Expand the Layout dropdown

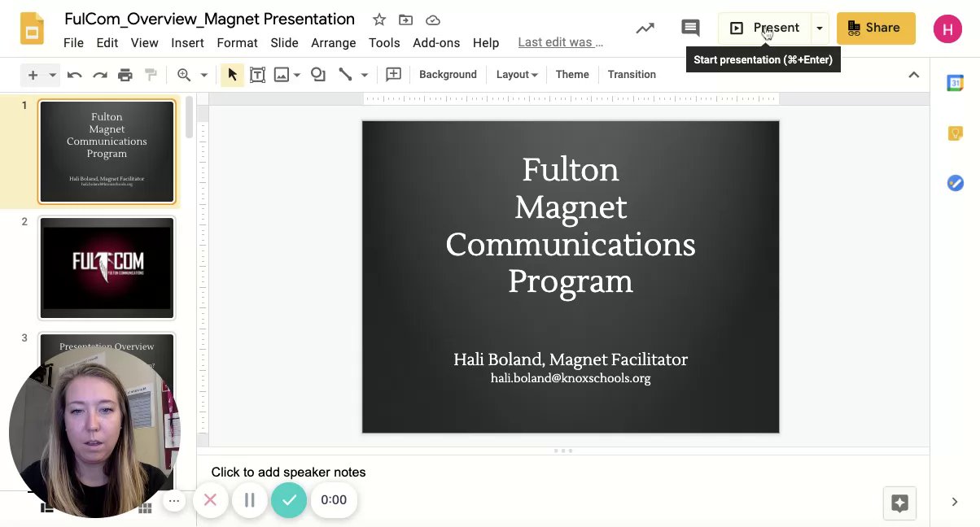pyautogui.click(x=517, y=75)
